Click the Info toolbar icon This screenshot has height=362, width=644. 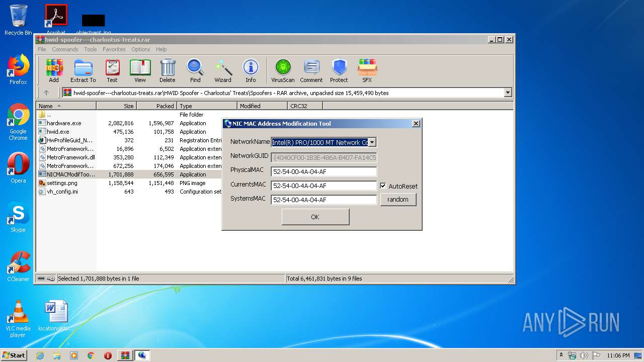click(x=251, y=70)
